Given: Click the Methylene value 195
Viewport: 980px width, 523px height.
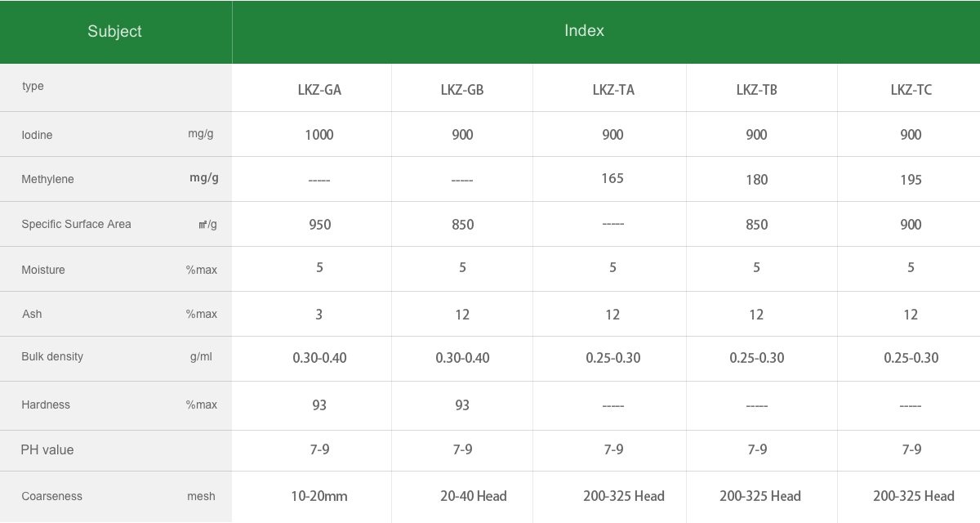Looking at the screenshot, I should pyautogui.click(x=911, y=180).
